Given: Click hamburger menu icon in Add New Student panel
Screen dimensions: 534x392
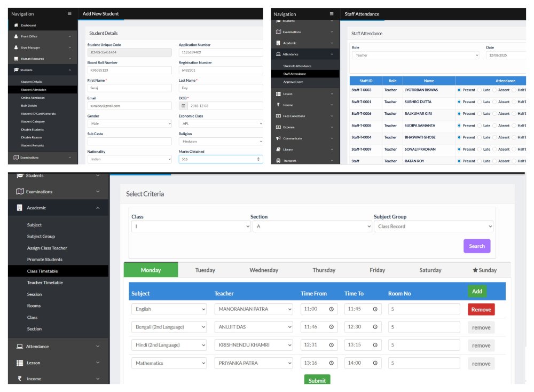Looking at the screenshot, I should click(x=69, y=14).
